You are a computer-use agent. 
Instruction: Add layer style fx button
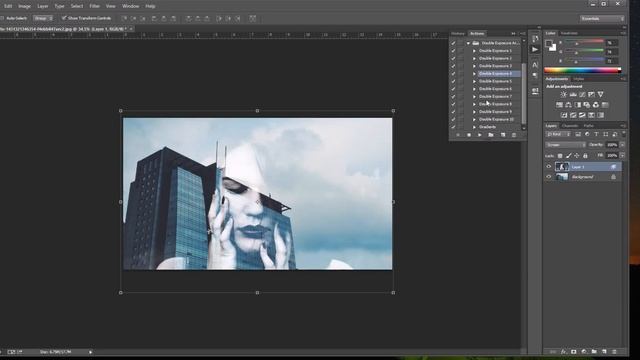click(x=564, y=351)
